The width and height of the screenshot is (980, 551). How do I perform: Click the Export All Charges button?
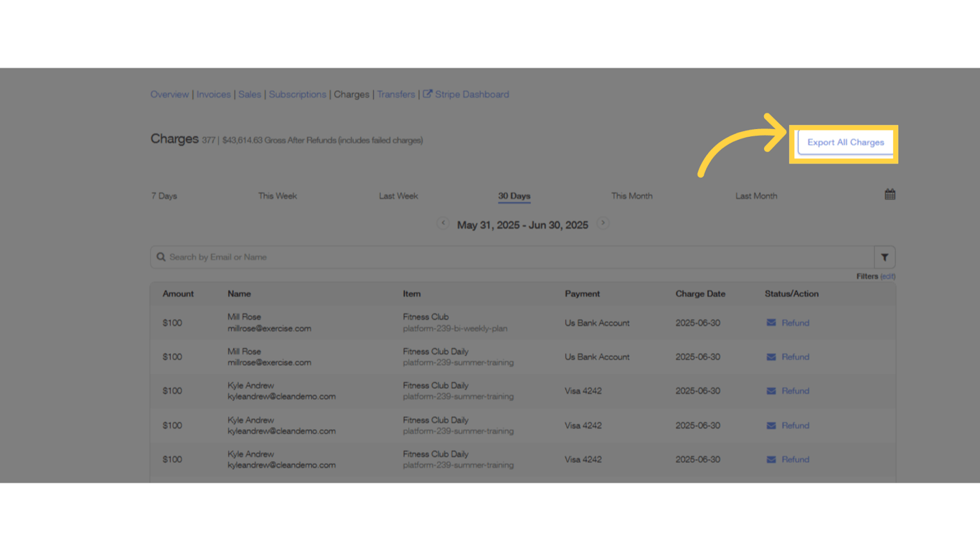coord(844,142)
